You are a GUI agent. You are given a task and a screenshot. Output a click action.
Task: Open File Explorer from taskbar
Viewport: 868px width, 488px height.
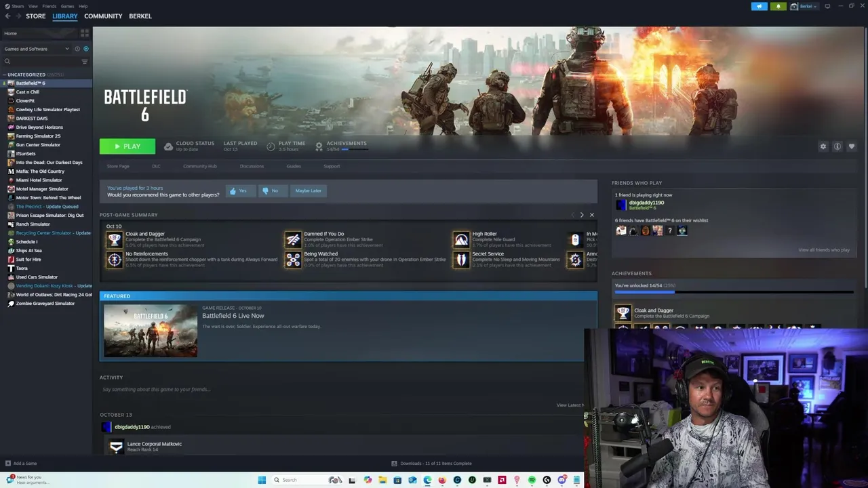382,481
